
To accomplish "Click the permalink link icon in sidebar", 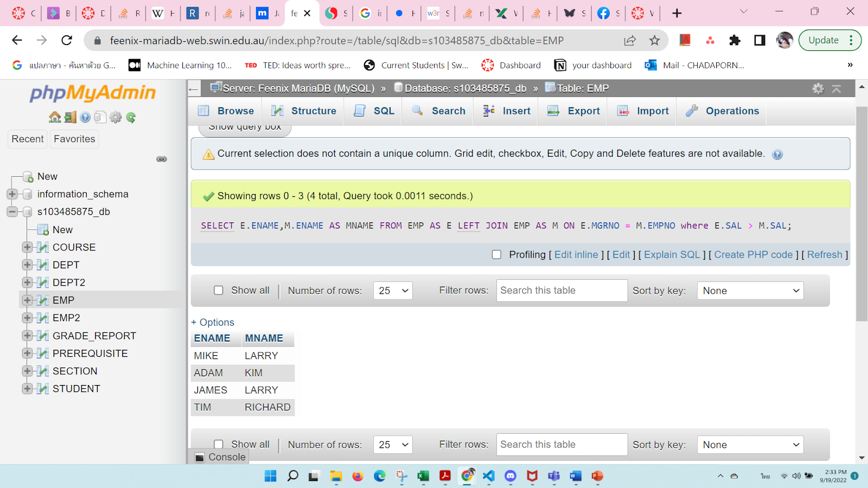I will 161,159.
